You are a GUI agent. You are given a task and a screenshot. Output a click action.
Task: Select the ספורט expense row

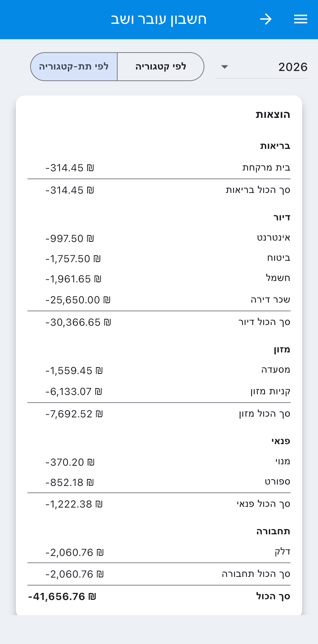[x=159, y=482]
